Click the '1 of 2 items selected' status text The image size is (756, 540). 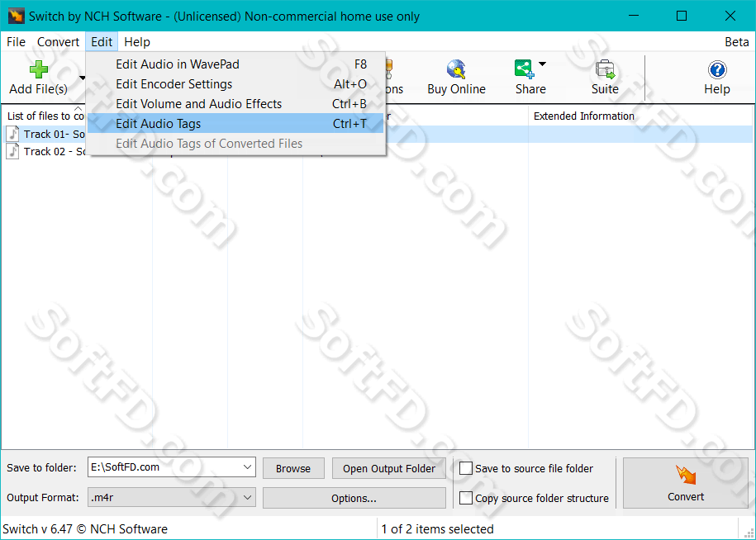437,529
